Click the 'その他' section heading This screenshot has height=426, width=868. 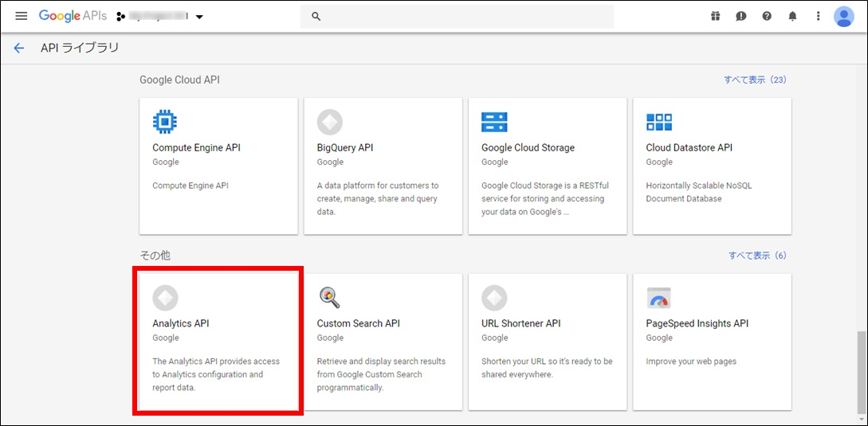pos(155,256)
